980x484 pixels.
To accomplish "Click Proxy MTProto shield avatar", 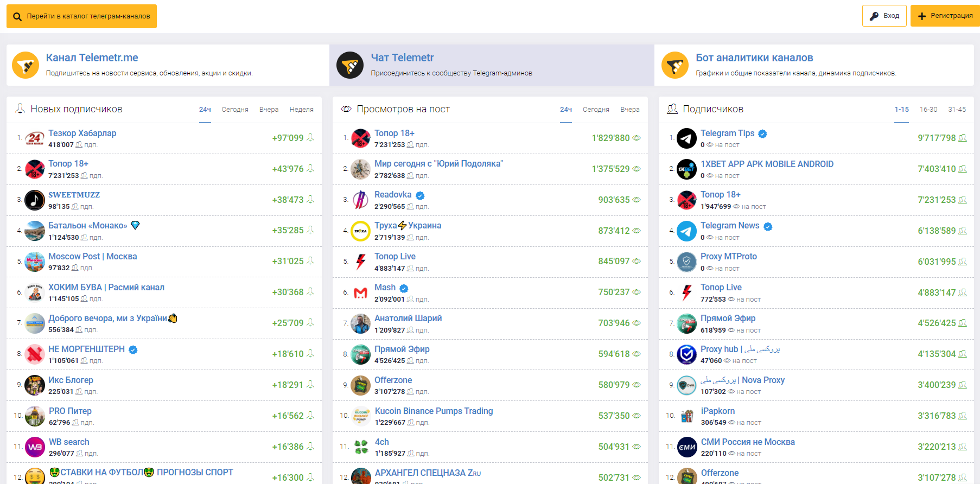I will click(686, 262).
